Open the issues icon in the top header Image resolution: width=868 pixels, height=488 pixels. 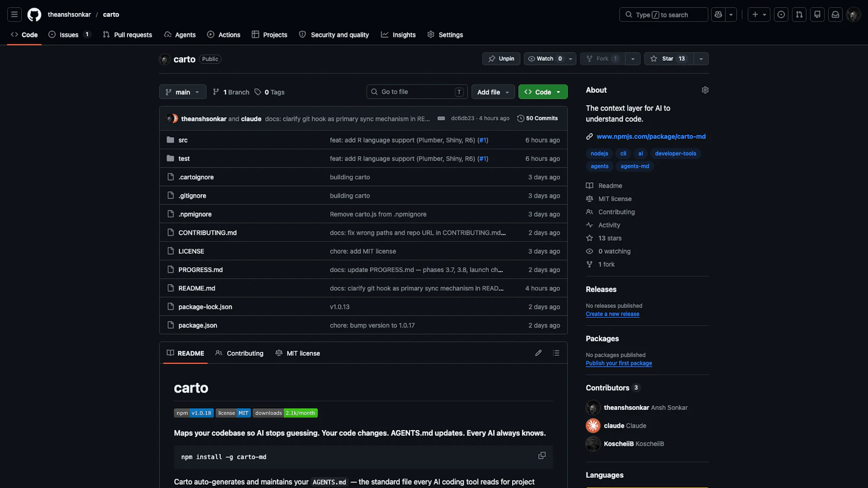coord(781,15)
